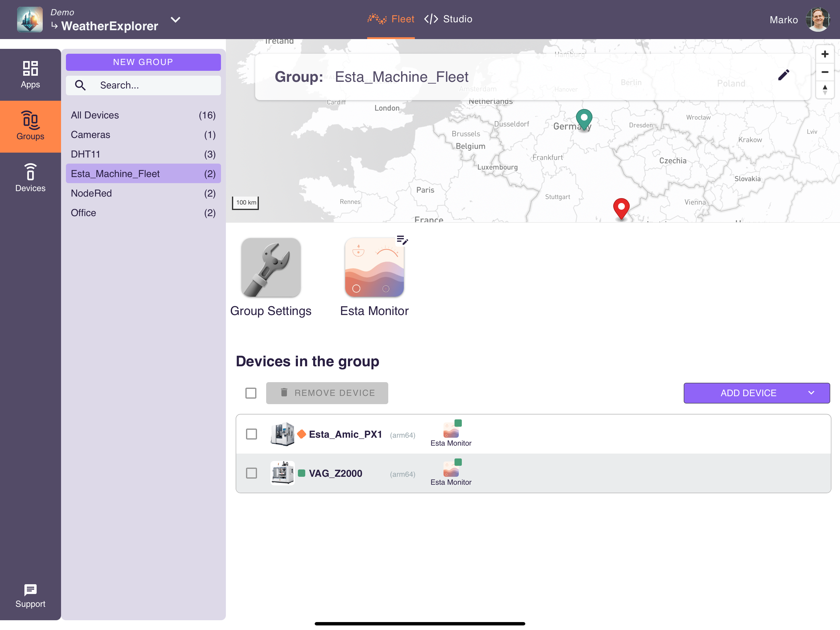Click the Esta_Amic_PX1 device name
Image resolution: width=840 pixels, height=630 pixels.
click(345, 434)
